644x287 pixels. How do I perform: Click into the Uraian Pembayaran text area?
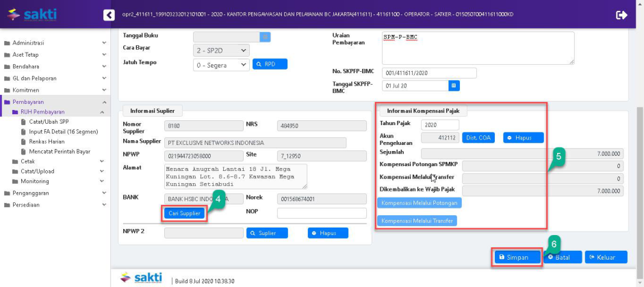478,48
